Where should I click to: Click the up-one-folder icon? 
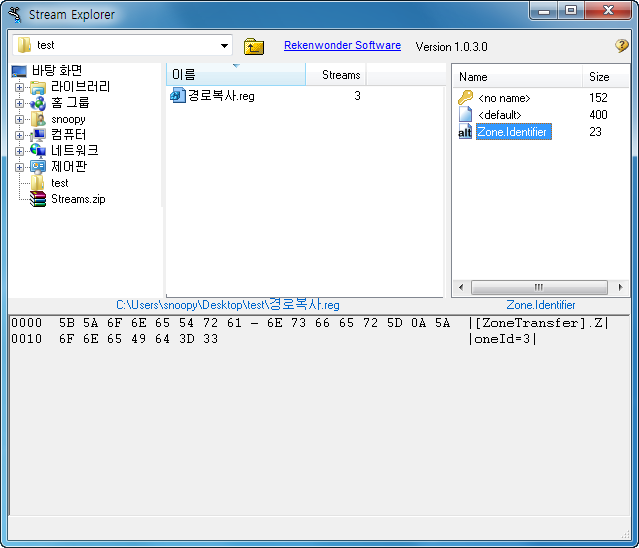click(253, 46)
